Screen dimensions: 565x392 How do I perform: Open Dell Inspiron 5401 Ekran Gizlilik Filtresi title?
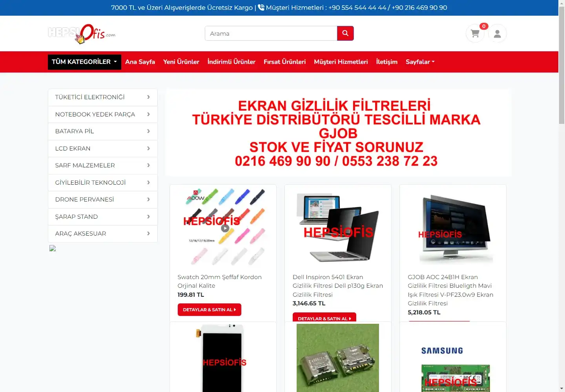coord(338,286)
